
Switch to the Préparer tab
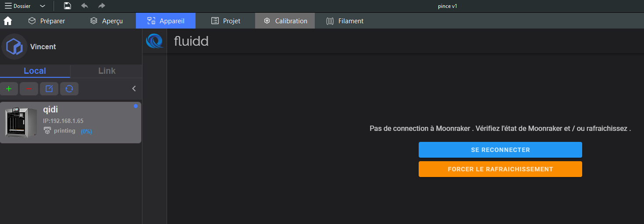tap(46, 21)
